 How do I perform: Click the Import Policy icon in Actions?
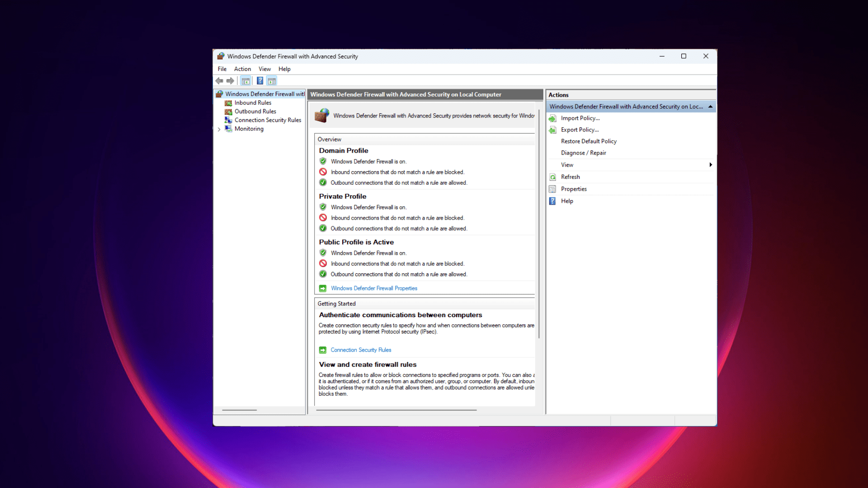coord(552,118)
